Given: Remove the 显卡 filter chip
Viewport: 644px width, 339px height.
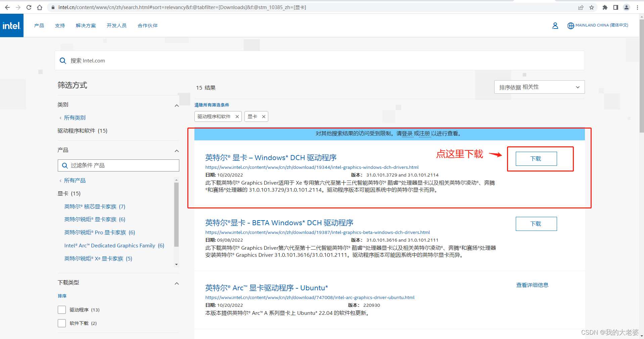Looking at the screenshot, I should 264,116.
